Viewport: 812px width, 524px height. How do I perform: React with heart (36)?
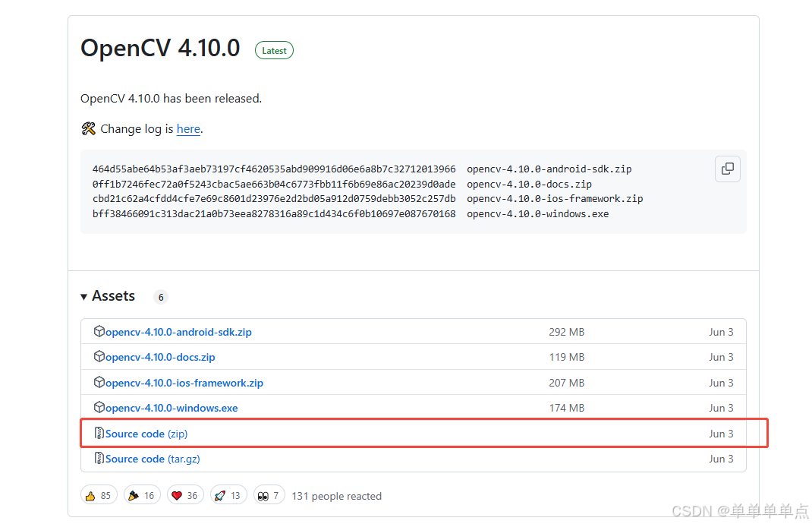tap(185, 495)
